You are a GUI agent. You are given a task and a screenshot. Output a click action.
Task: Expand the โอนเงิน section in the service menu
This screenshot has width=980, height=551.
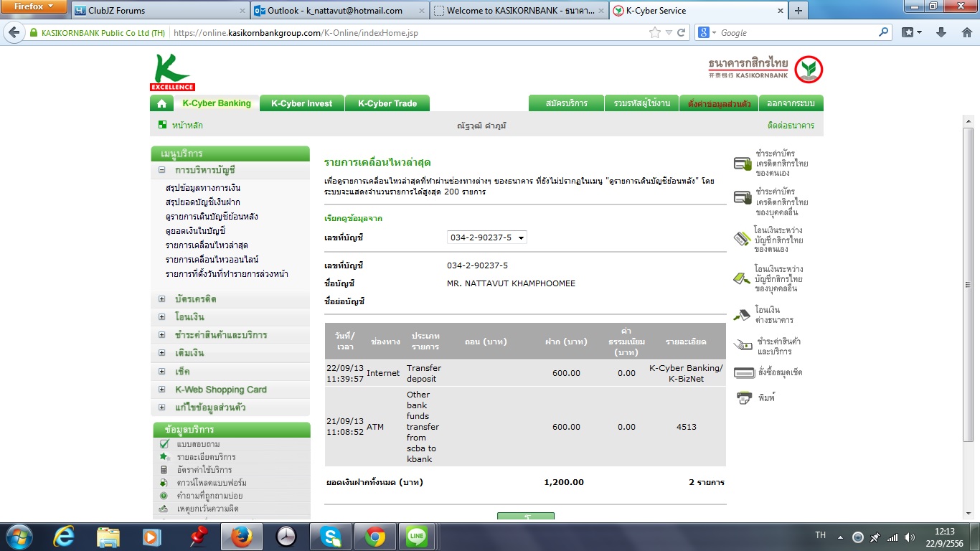tap(162, 317)
